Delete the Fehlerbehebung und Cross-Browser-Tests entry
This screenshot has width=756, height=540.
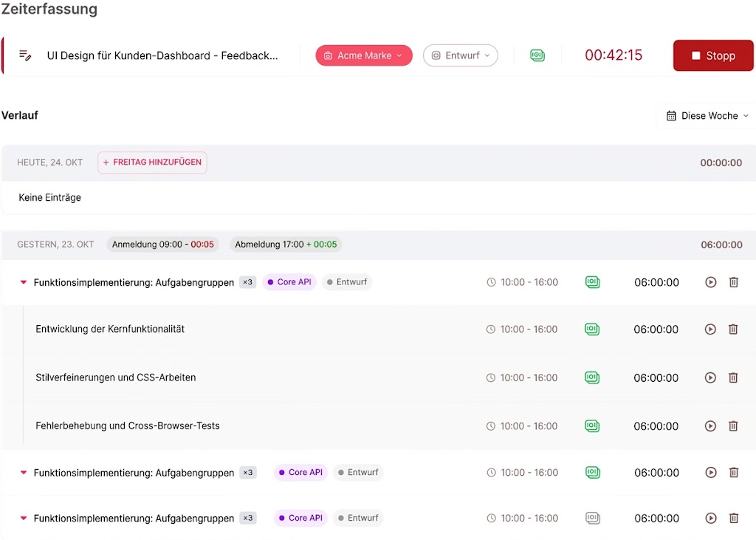click(733, 425)
